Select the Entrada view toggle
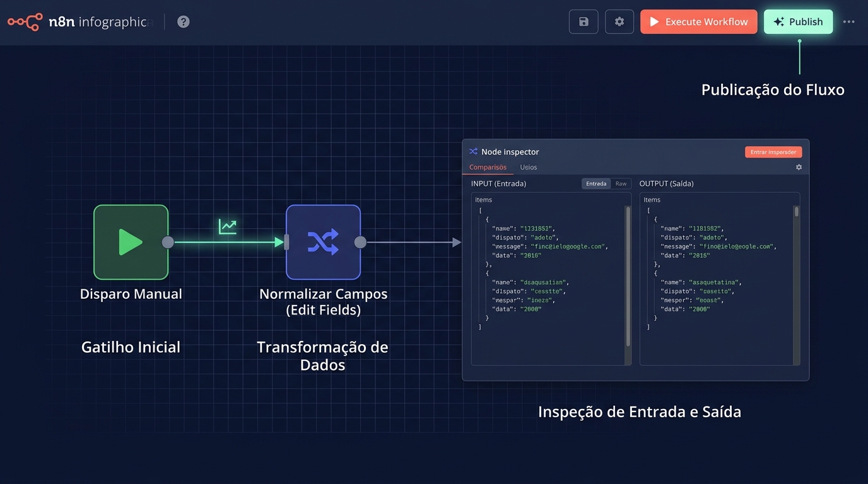Viewport: 868px width, 484px height. coord(596,183)
